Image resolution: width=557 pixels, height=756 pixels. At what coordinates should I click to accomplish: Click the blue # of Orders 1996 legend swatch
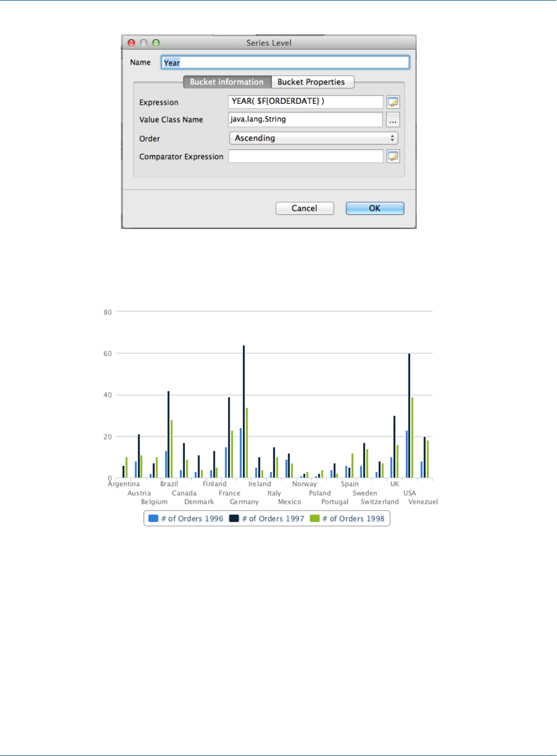tap(153, 518)
